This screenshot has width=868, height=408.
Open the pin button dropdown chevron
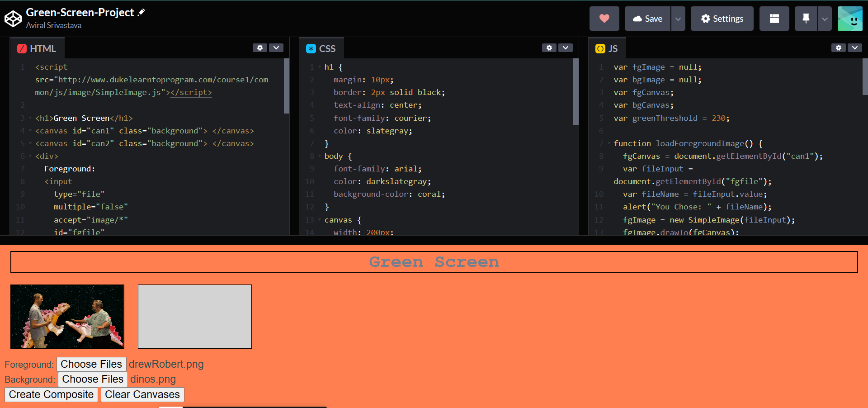click(x=824, y=19)
